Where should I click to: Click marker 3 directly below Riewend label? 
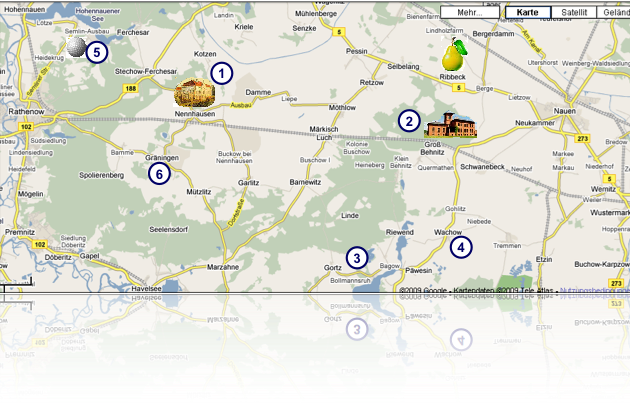(357, 257)
